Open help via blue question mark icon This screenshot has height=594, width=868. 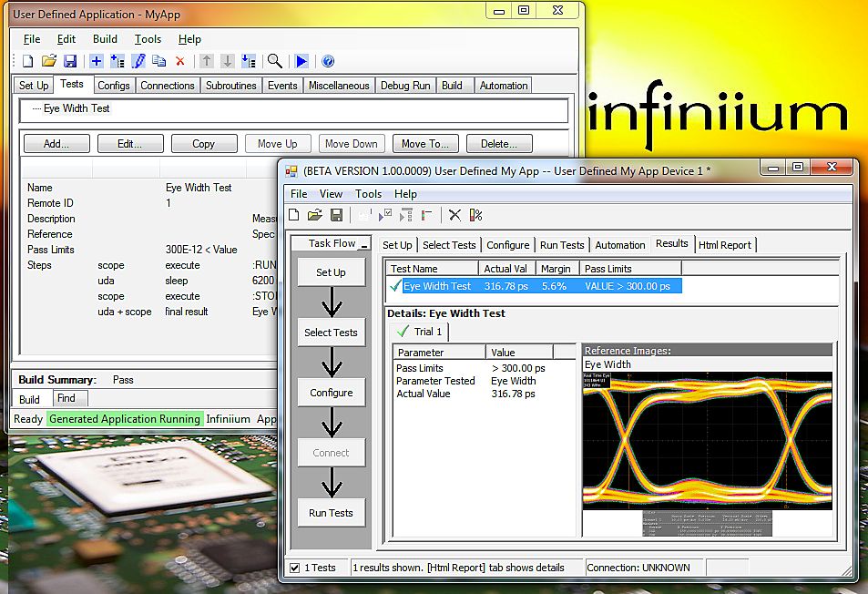click(x=328, y=61)
